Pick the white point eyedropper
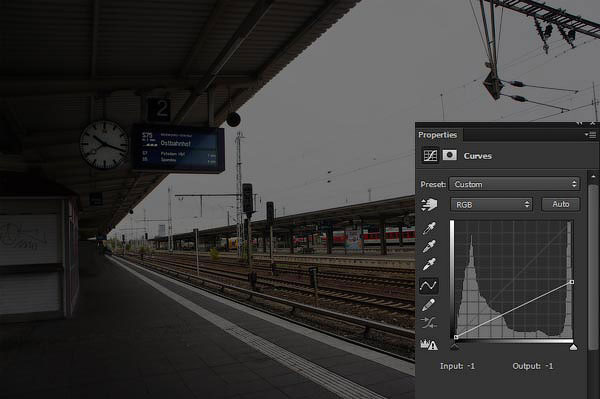 [x=429, y=264]
